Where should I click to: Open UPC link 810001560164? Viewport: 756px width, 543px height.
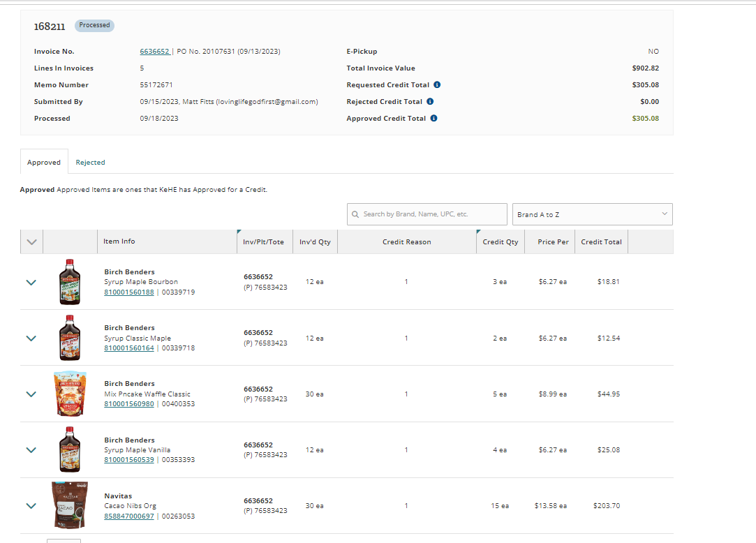129,348
